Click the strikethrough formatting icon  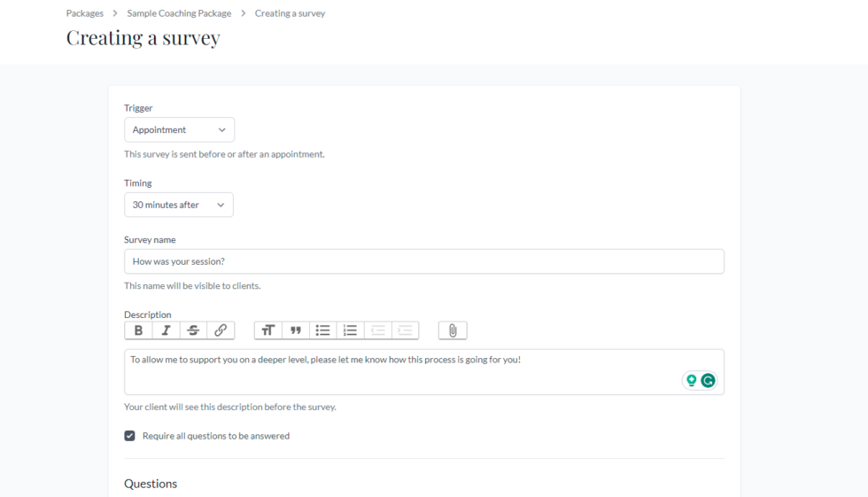tap(193, 330)
